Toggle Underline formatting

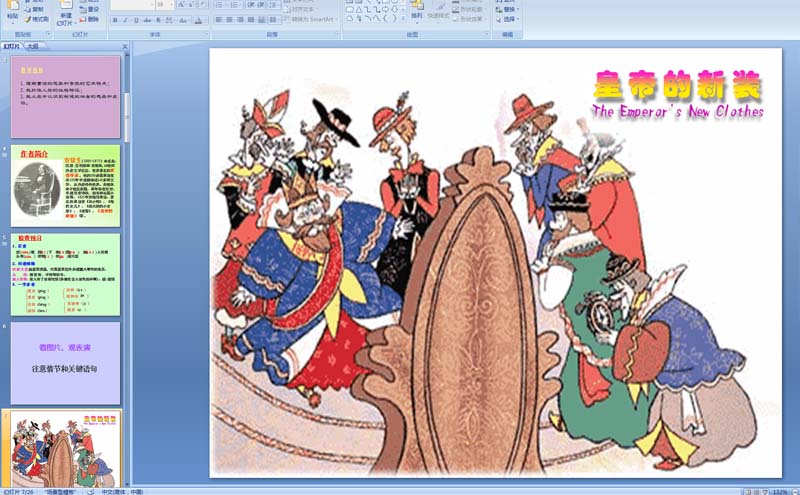tap(136, 20)
